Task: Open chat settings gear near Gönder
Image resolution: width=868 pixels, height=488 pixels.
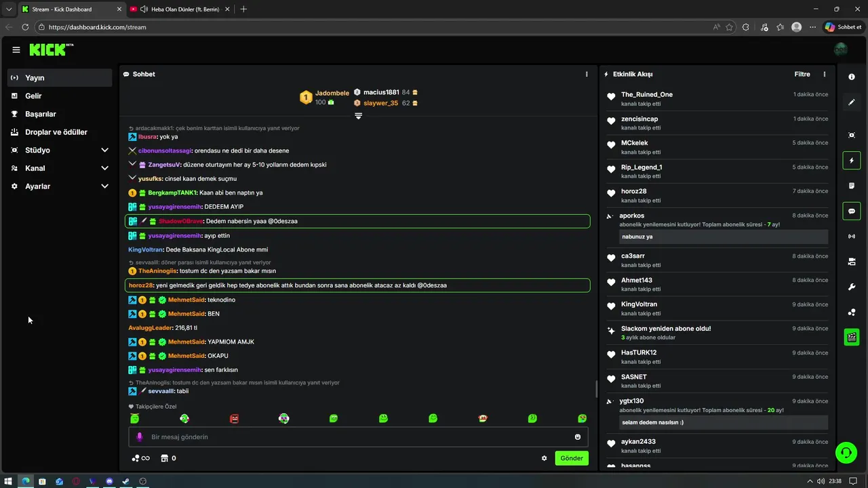Action: 544,458
